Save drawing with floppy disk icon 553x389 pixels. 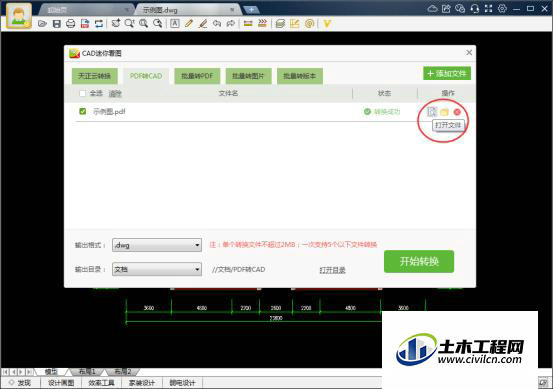click(56, 24)
